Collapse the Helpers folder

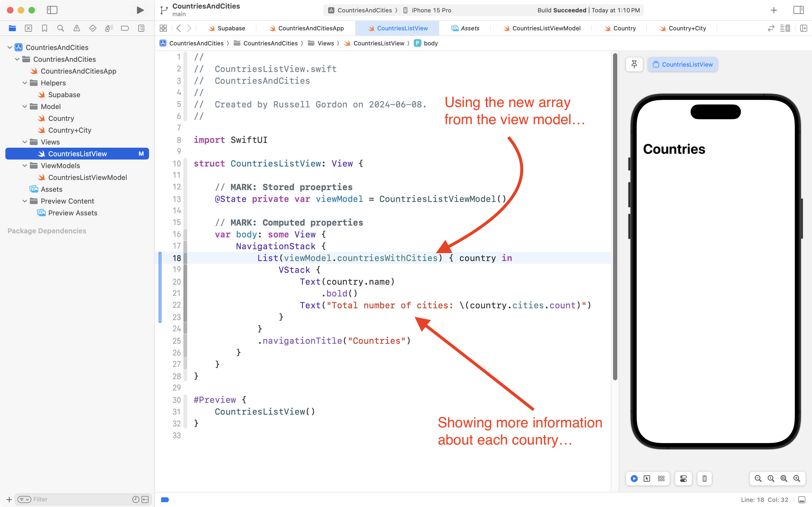click(x=24, y=83)
